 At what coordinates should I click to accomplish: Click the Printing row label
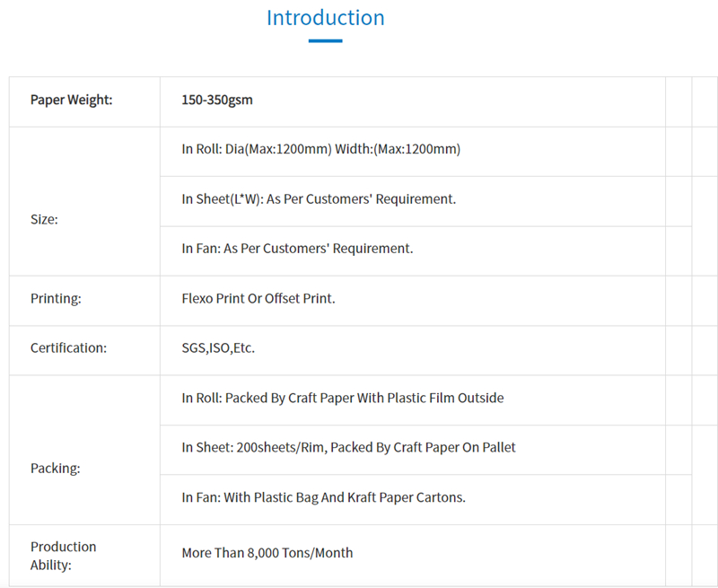point(56,299)
